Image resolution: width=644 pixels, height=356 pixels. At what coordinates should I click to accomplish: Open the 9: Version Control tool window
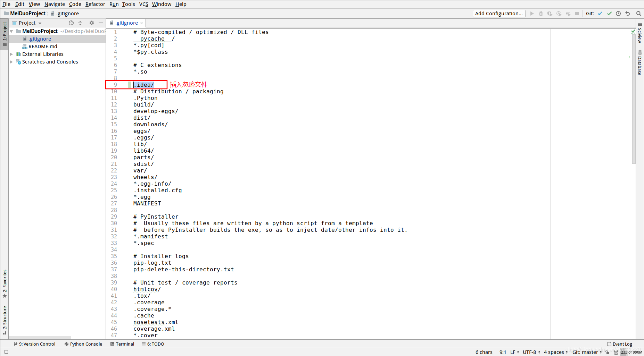34,344
